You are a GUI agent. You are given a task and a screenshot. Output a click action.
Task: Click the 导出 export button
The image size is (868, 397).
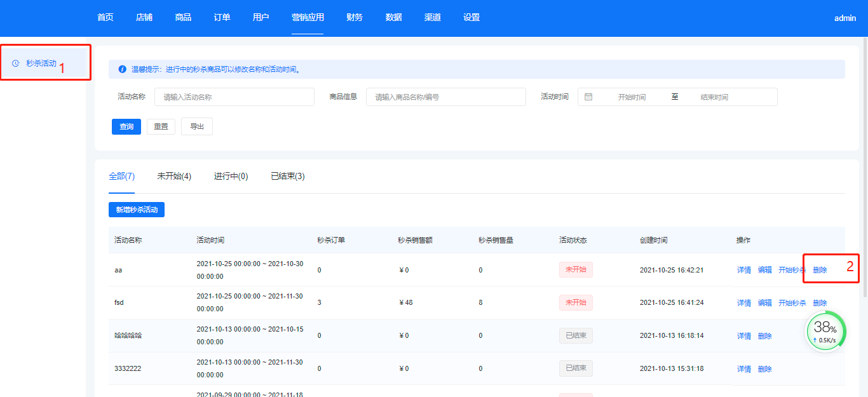tap(197, 127)
